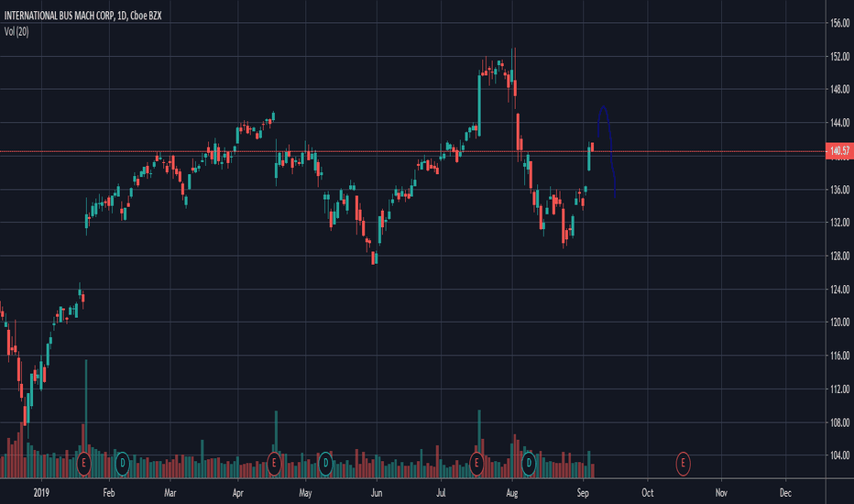Open the mid-July earnings marker E
854x504 pixels.
point(476,464)
